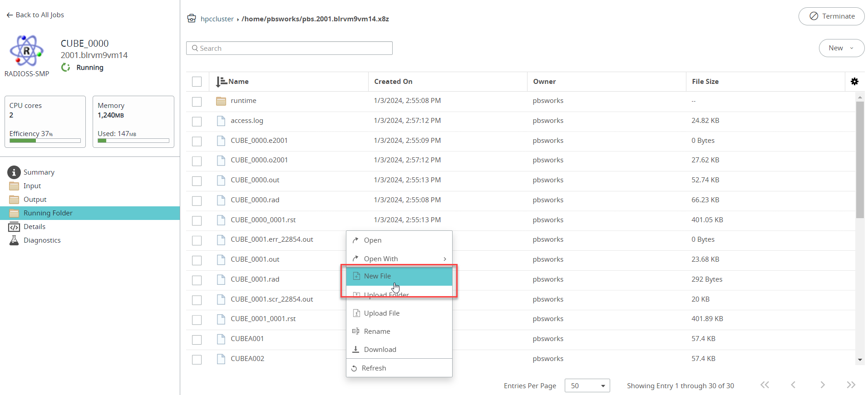
Task: Click the CUBEA001 file icon
Action: [x=221, y=339]
